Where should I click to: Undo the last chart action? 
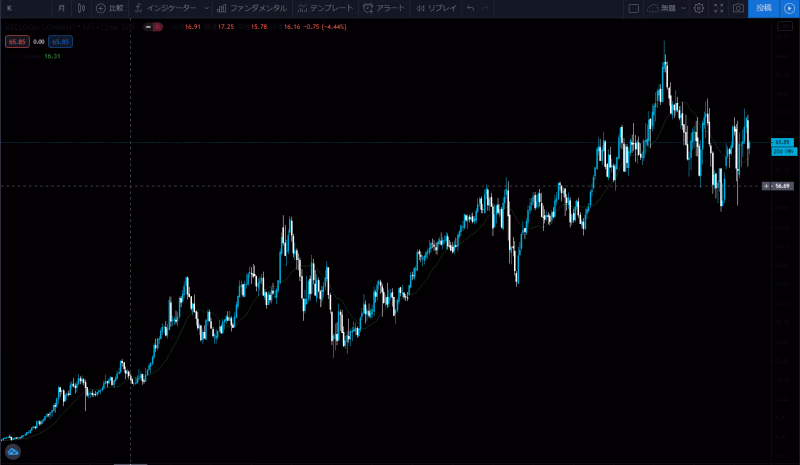point(470,8)
